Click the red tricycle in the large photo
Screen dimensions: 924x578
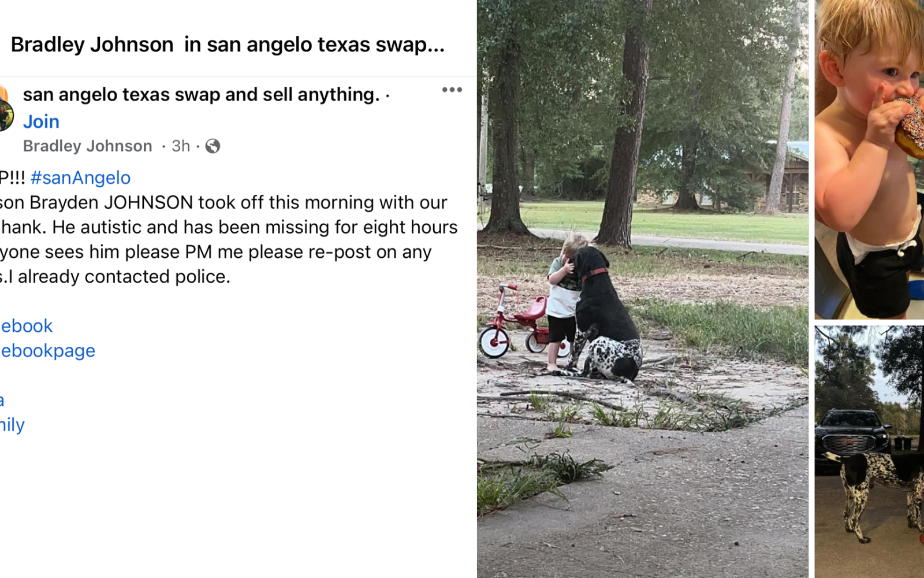pyautogui.click(x=514, y=321)
